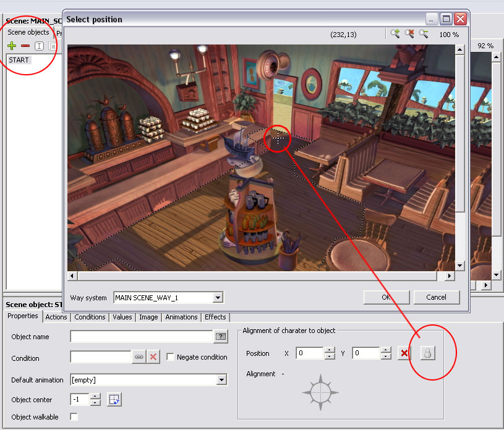Confirm position with the OK button
Screen dimensions: 504x430
pos(387,297)
